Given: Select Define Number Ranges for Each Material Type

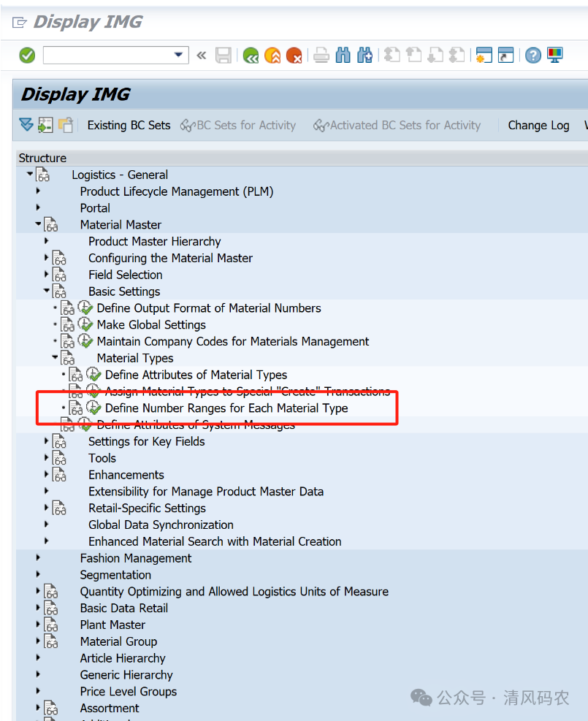Looking at the screenshot, I should pos(226,408).
